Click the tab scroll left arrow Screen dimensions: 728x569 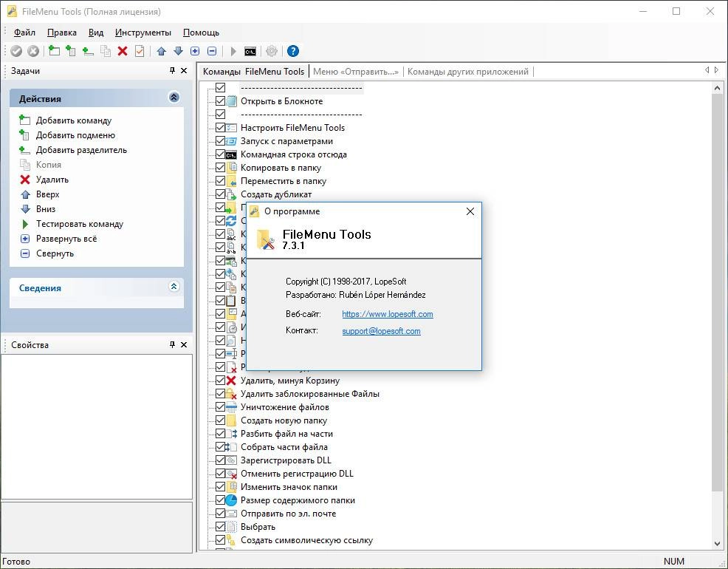(707, 70)
